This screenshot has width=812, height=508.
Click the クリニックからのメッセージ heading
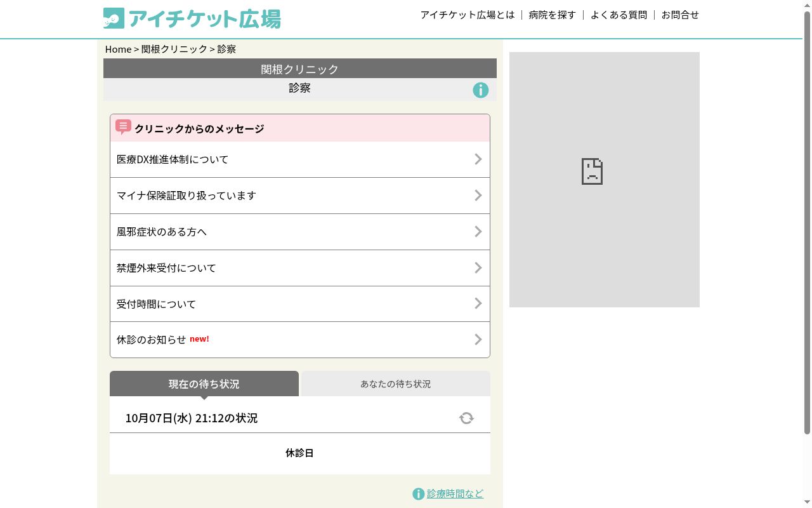pyautogui.click(x=199, y=128)
